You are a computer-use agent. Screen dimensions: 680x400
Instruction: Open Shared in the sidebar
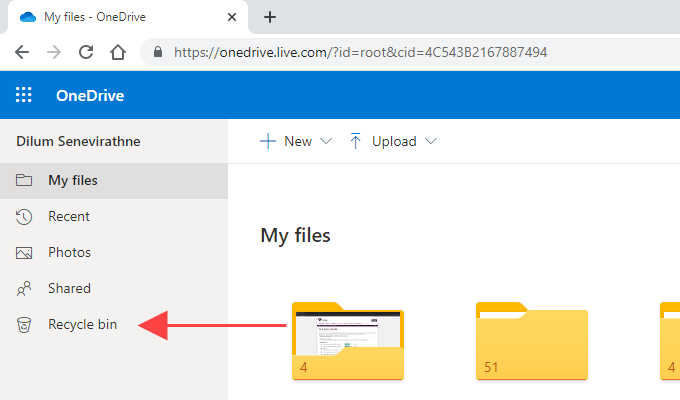(x=114, y=289)
